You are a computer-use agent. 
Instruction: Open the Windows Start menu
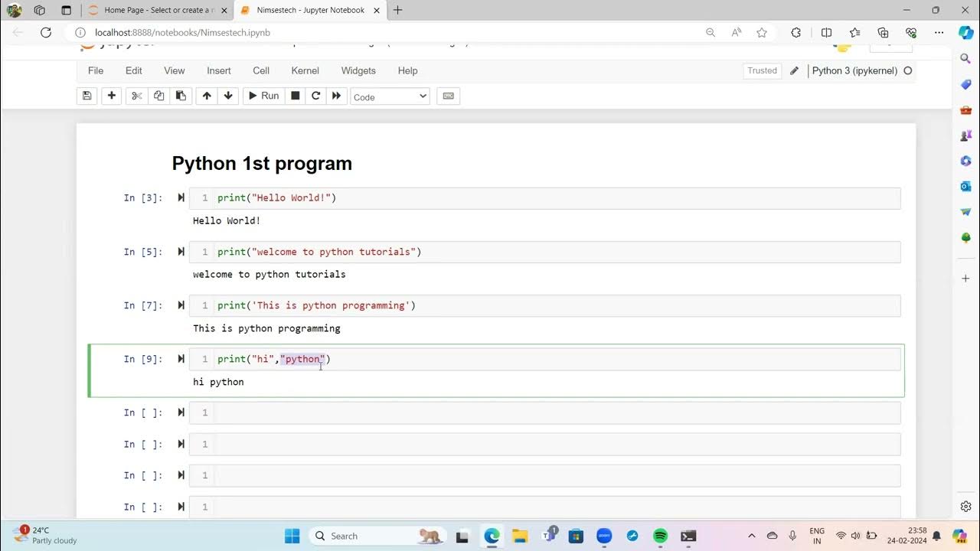pyautogui.click(x=291, y=536)
